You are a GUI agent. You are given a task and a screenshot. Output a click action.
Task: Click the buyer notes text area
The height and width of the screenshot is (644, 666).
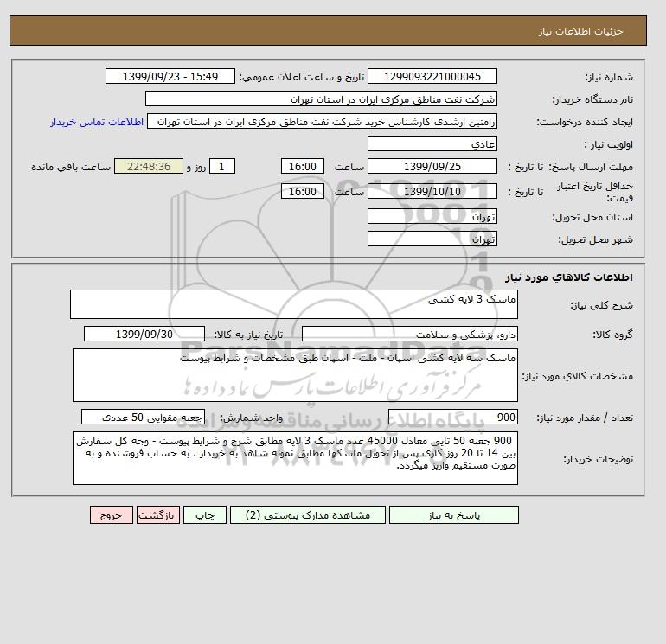pos(295,458)
